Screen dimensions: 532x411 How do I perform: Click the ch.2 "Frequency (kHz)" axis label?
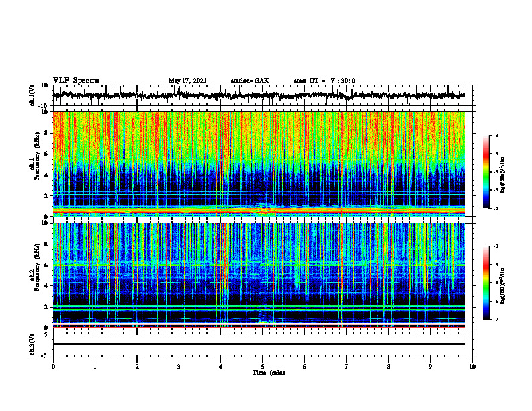point(37,267)
